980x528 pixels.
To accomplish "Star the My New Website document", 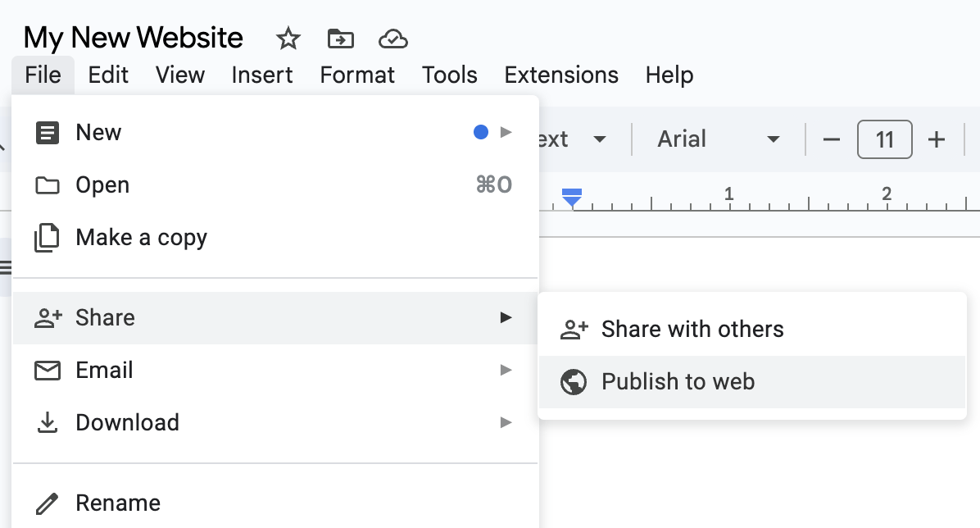I will [288, 39].
